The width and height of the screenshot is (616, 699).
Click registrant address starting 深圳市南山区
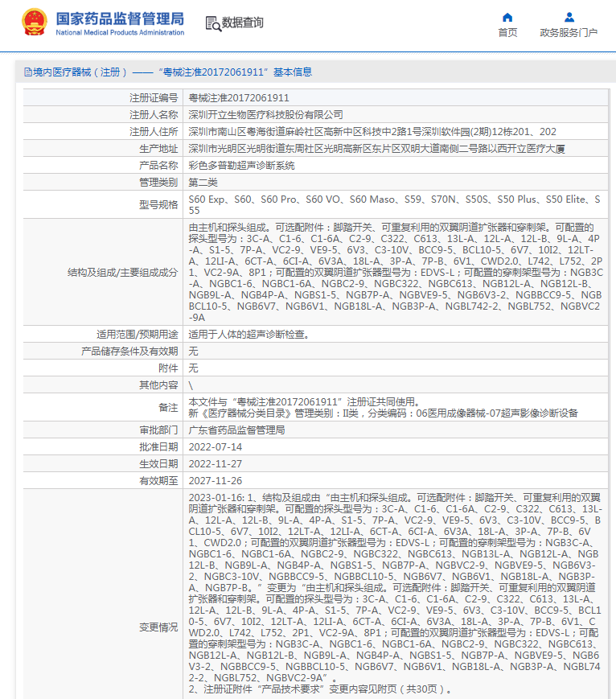point(372,131)
